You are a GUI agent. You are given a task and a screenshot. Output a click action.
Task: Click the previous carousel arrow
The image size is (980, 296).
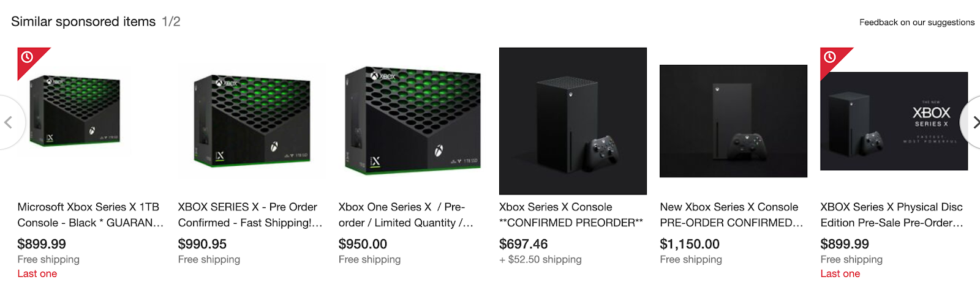coord(9,122)
